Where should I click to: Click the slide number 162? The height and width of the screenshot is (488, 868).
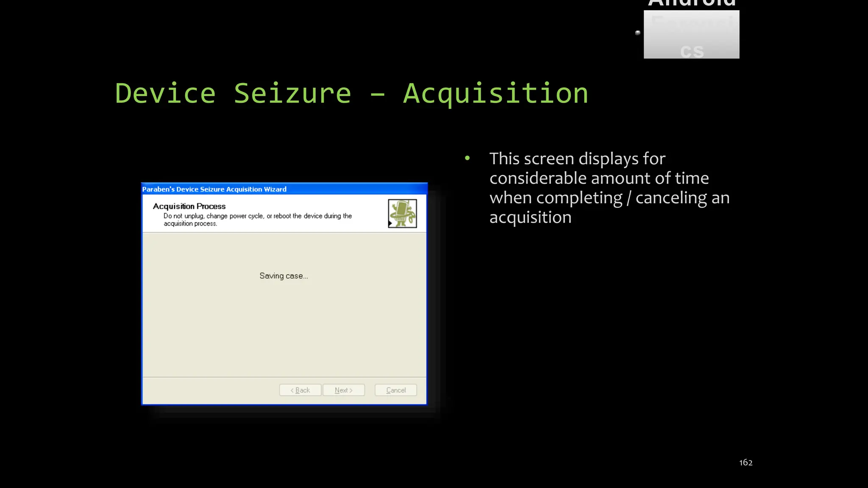click(746, 463)
